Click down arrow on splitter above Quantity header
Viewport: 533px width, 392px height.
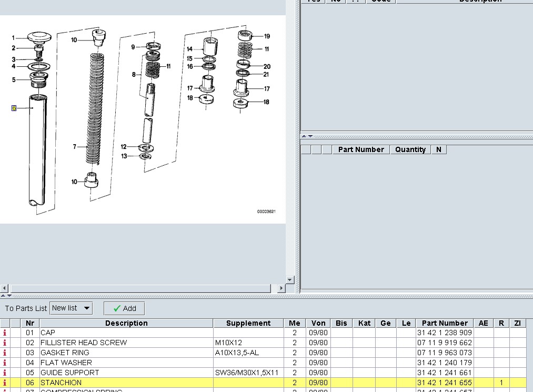click(310, 136)
